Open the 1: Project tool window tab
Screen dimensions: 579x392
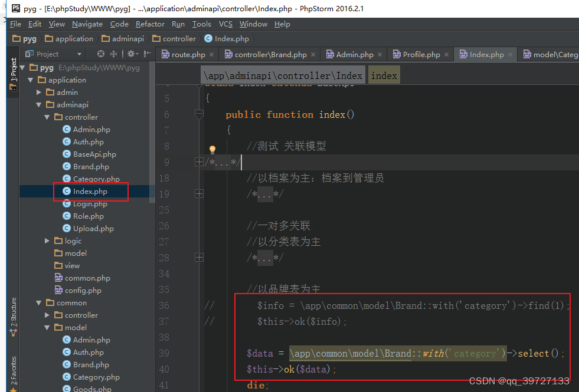point(14,73)
